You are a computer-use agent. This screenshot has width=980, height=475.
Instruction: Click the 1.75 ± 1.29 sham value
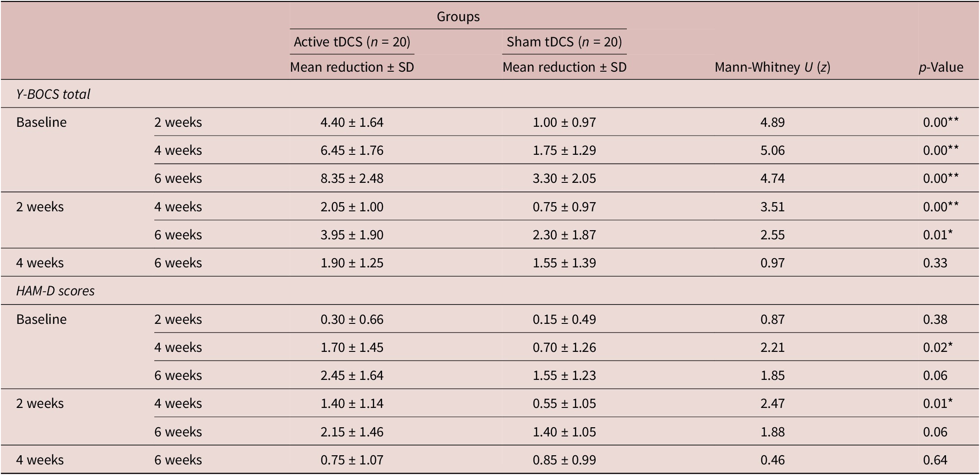pos(564,150)
